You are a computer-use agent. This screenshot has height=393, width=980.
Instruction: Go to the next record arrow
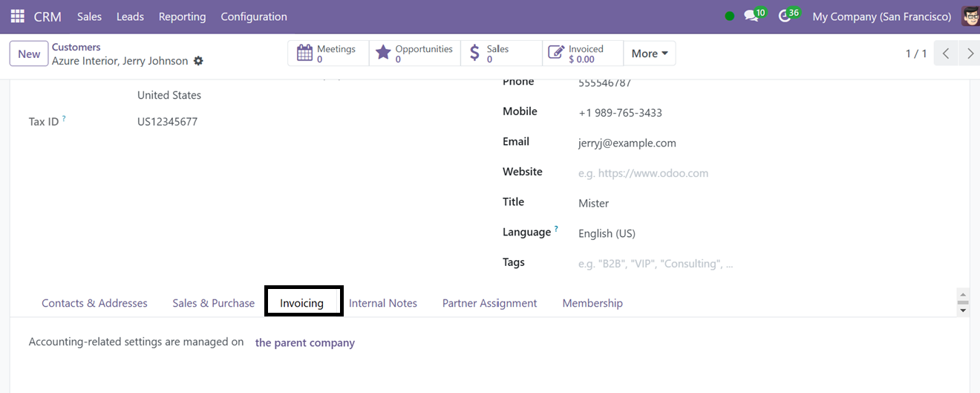(x=970, y=53)
